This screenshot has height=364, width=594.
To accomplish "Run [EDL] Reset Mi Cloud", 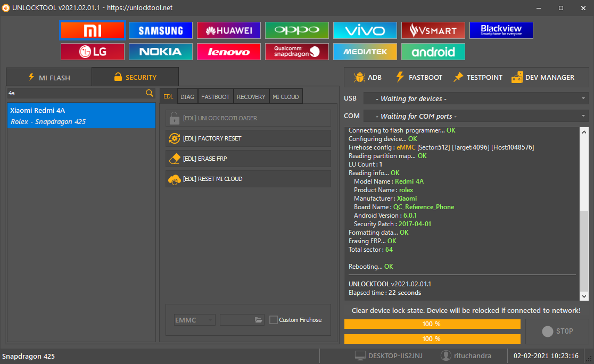I will click(248, 179).
